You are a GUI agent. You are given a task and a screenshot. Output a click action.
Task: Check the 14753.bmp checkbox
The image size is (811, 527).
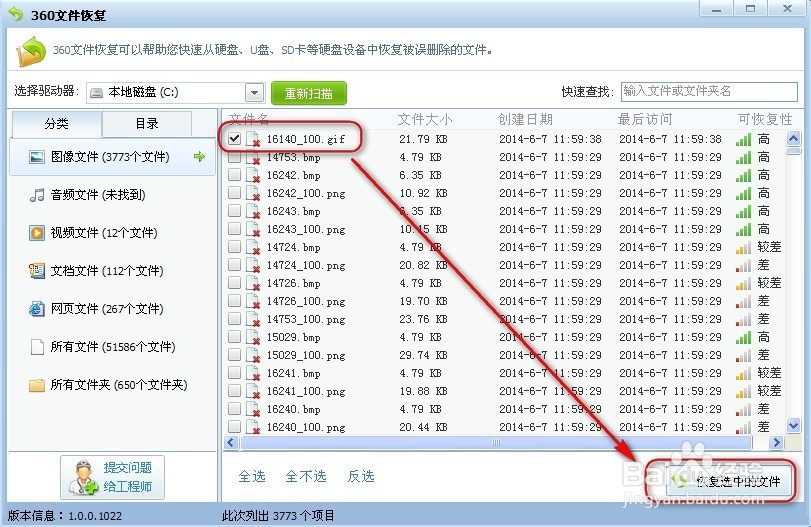(234, 157)
